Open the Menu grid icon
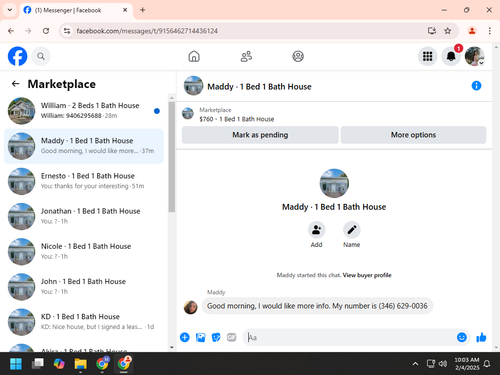This screenshot has height=375, width=500. coord(428,56)
